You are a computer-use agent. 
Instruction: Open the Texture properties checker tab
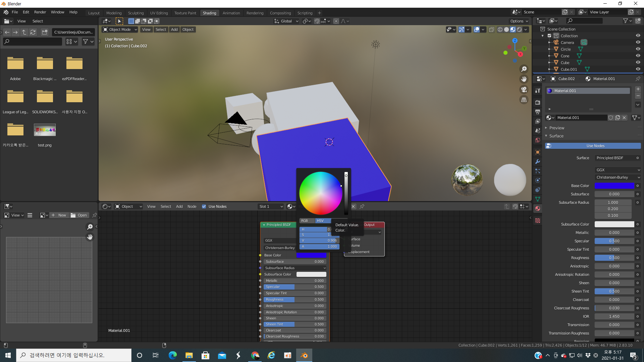click(538, 221)
